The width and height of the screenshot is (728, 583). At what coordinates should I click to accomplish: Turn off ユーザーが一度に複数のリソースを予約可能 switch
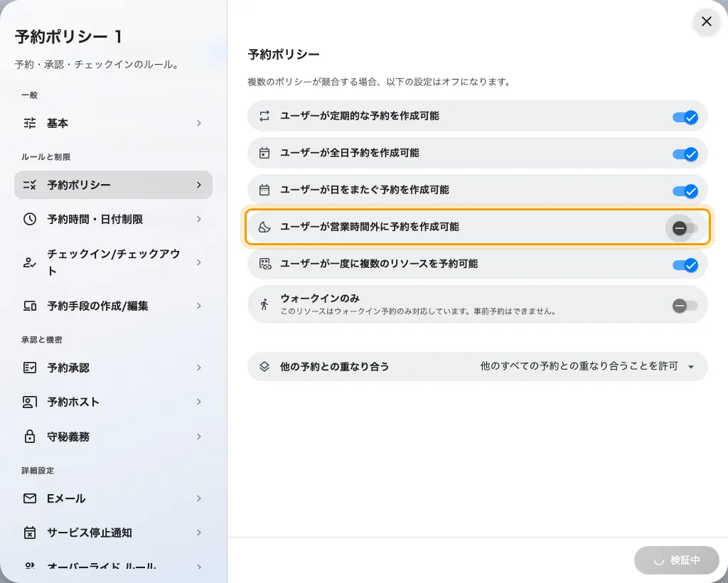tap(685, 265)
